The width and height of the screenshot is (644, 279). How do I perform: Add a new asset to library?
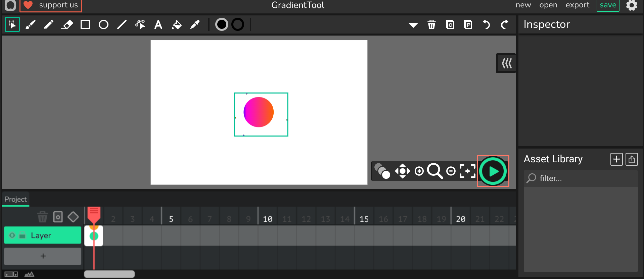pos(616,159)
